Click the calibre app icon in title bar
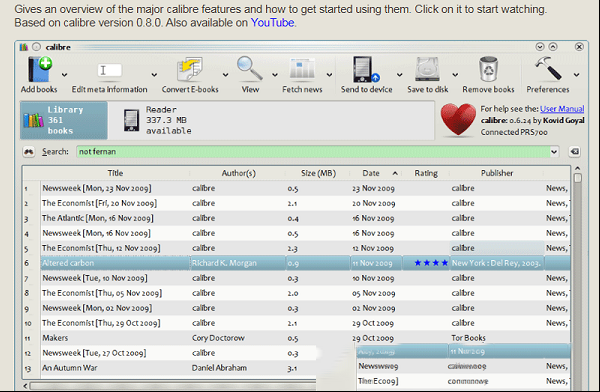Image resolution: width=600 pixels, height=392 pixels. [x=24, y=47]
